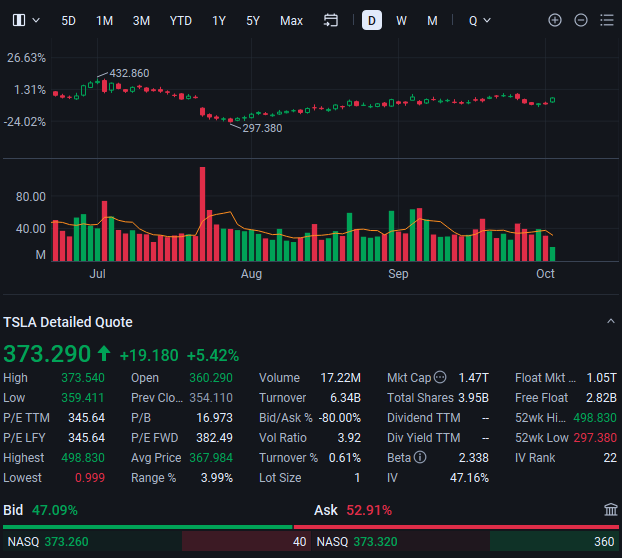
Task: Click the current price 373.290
Action: [47, 354]
